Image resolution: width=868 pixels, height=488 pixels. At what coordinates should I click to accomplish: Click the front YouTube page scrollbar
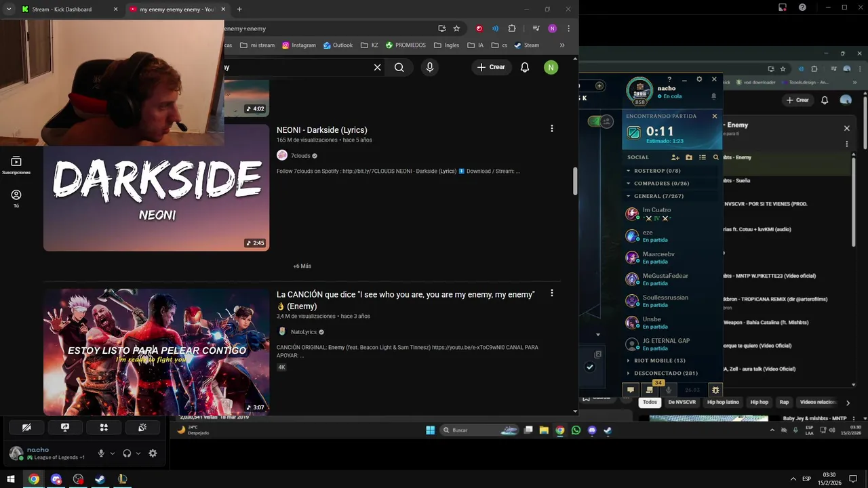click(576, 181)
